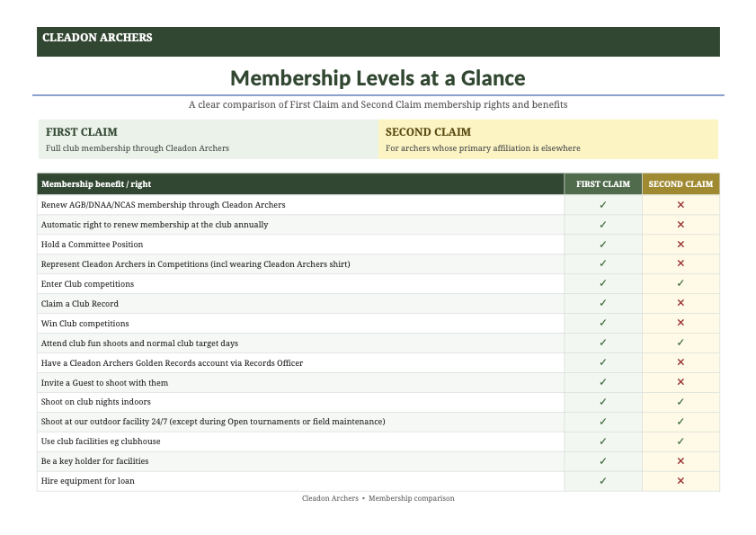Viewport: 756px width, 535px height.
Task: Click First Claim checkmark for Win Club competitions
Action: tap(602, 323)
